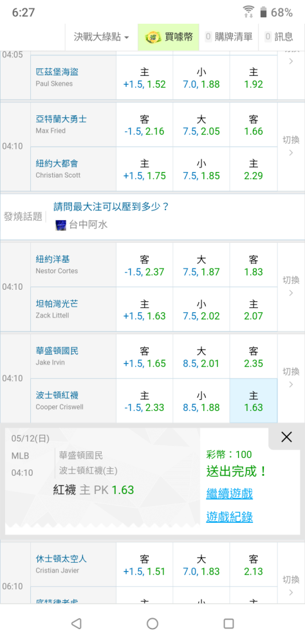The image size is (305, 644).
Task: Pick Rays moneyline 主 2.07
Action: 254,309
